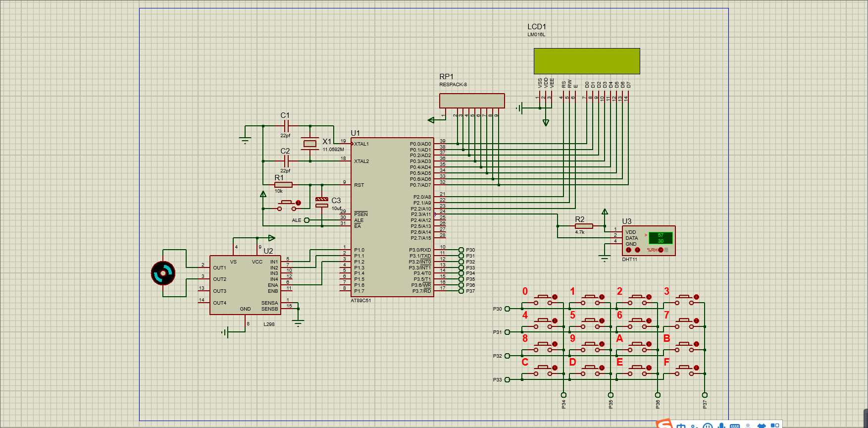Click the LM016L LCD green screen
The width and height of the screenshot is (868, 428).
[587, 61]
